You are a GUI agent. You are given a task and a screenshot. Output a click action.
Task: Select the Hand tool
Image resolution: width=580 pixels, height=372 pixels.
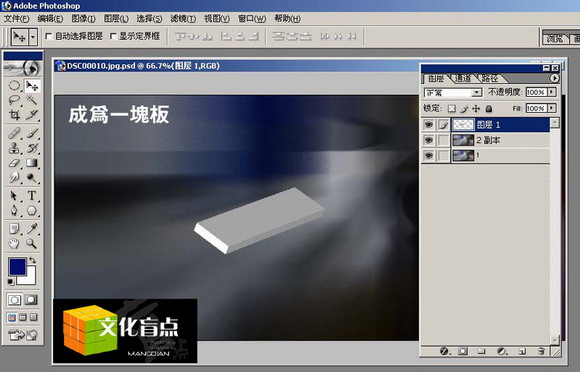click(x=14, y=244)
